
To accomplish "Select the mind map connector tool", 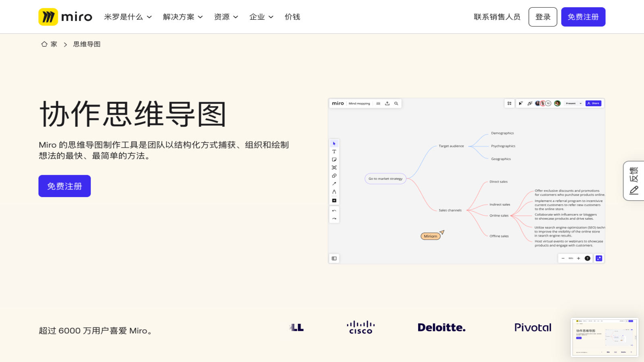I will coord(334,167).
